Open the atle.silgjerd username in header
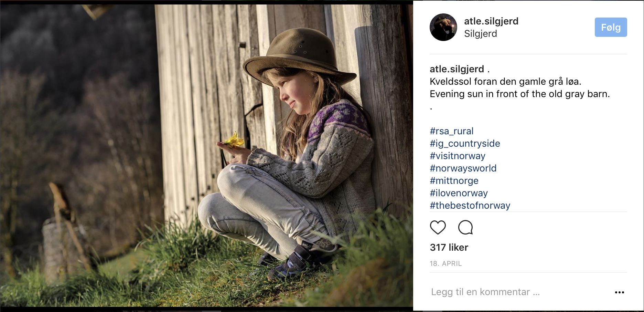Image resolution: width=644 pixels, height=312 pixels. [491, 21]
